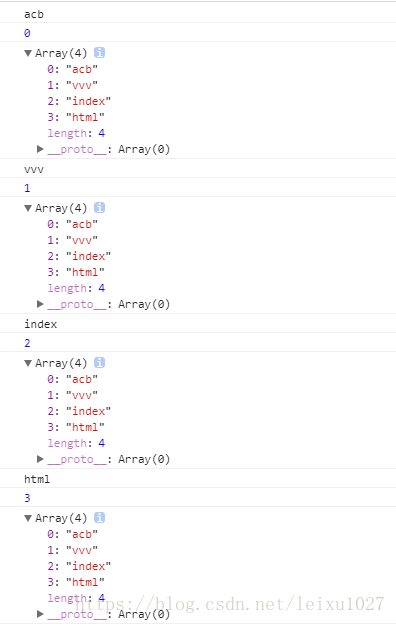Select the plain log line "index"
This screenshot has height=624, width=396.
pyautogui.click(x=41, y=324)
